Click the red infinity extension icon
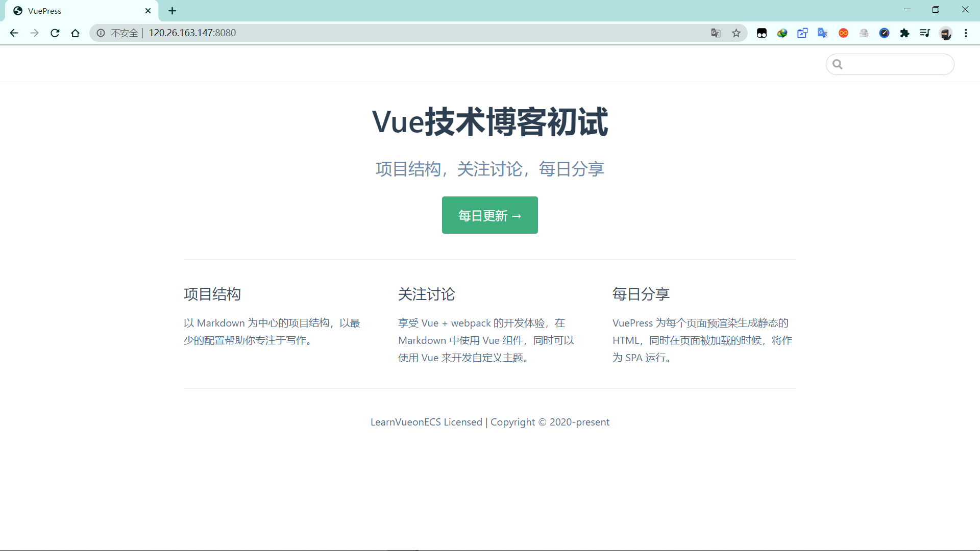The width and height of the screenshot is (980, 551). tap(843, 33)
